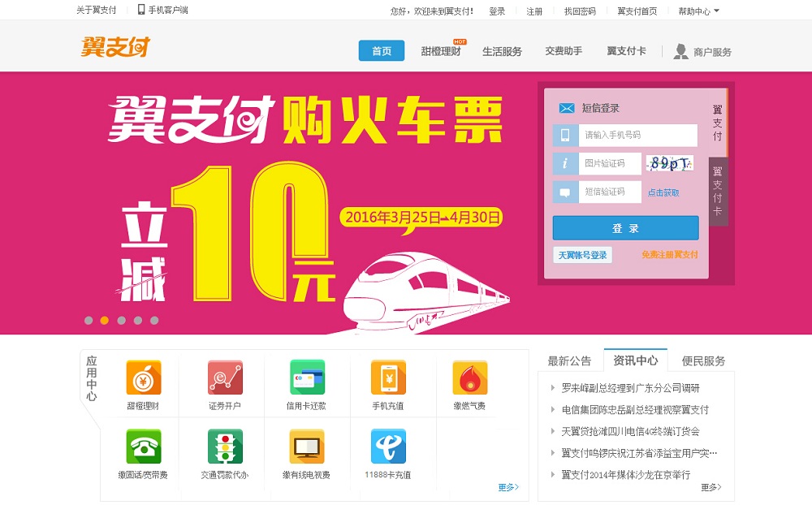Expand the 帮助中心 dropdown menu
The width and height of the screenshot is (812, 505).
tap(698, 11)
